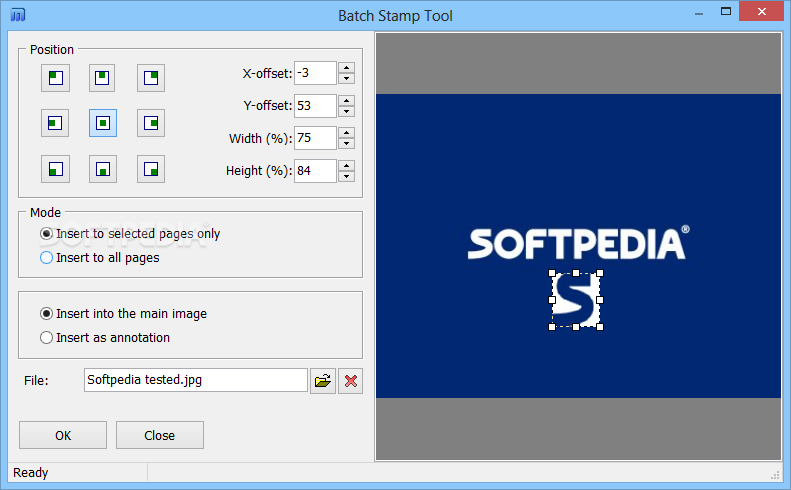Increase the Width percentage
The image size is (791, 490).
[x=346, y=133]
